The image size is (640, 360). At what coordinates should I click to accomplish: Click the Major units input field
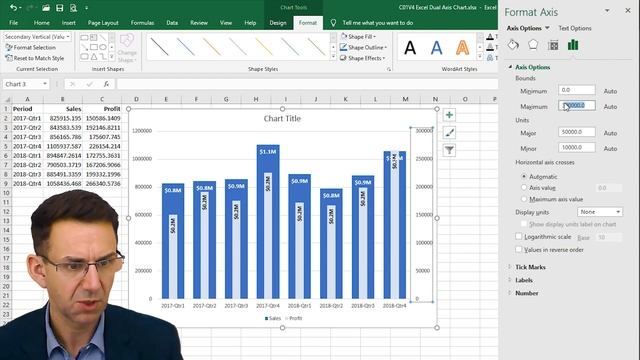(577, 132)
